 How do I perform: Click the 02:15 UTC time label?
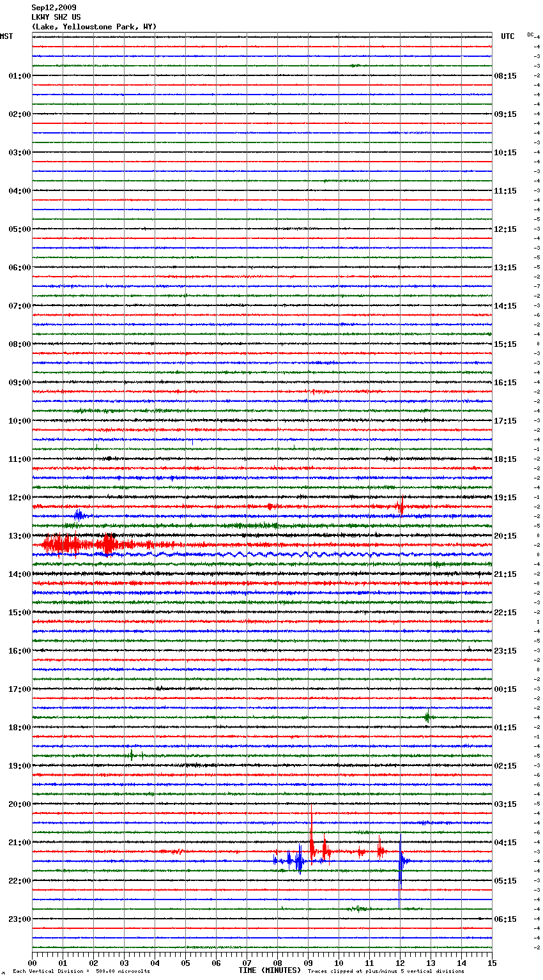505,766
